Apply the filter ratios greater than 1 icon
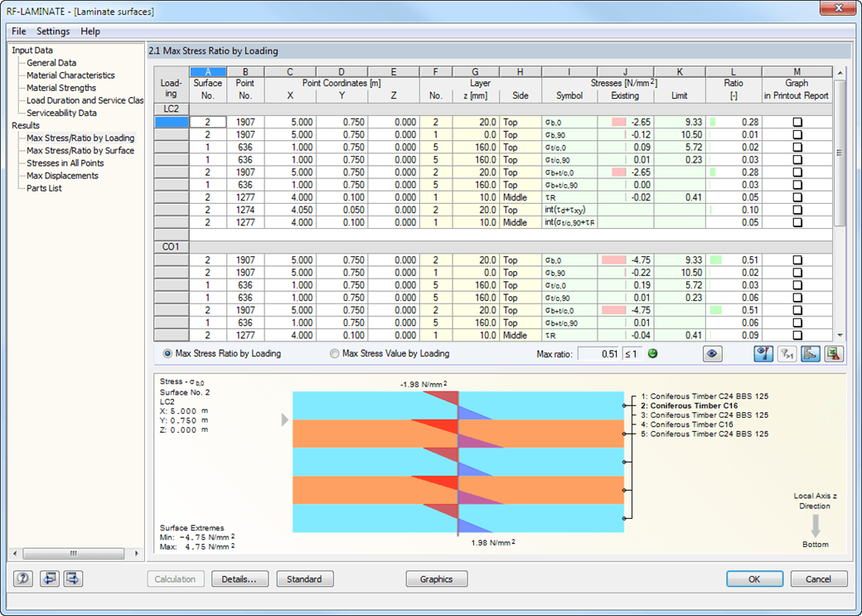862x616 pixels. [x=787, y=354]
